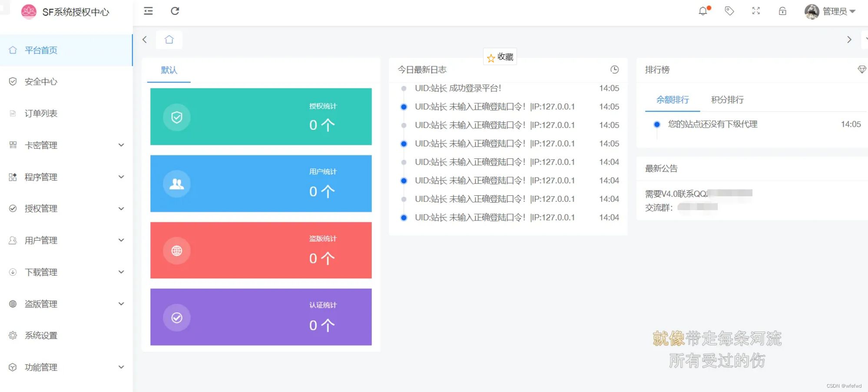This screenshot has height=392, width=868.
Task: Open the notification bell with red badge
Action: click(702, 11)
